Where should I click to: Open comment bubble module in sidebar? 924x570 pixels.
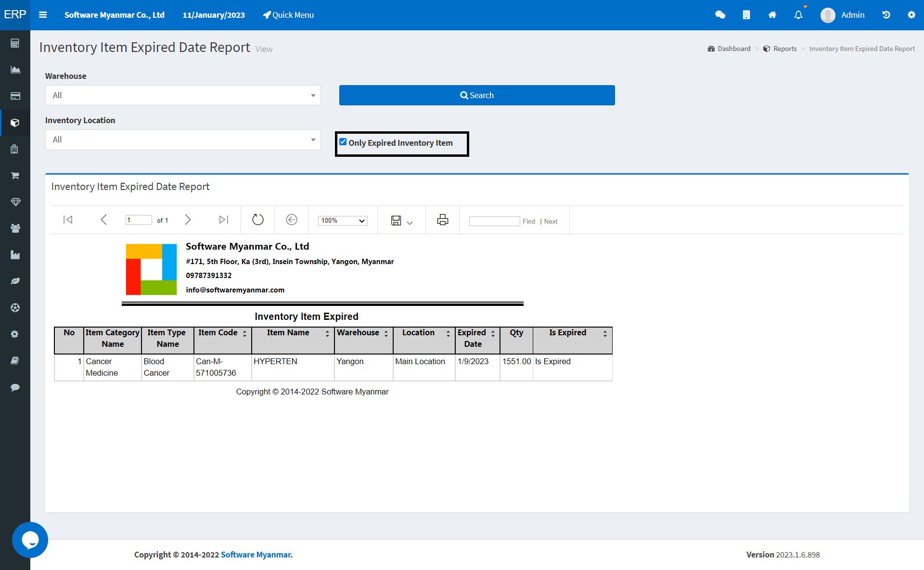[15, 387]
